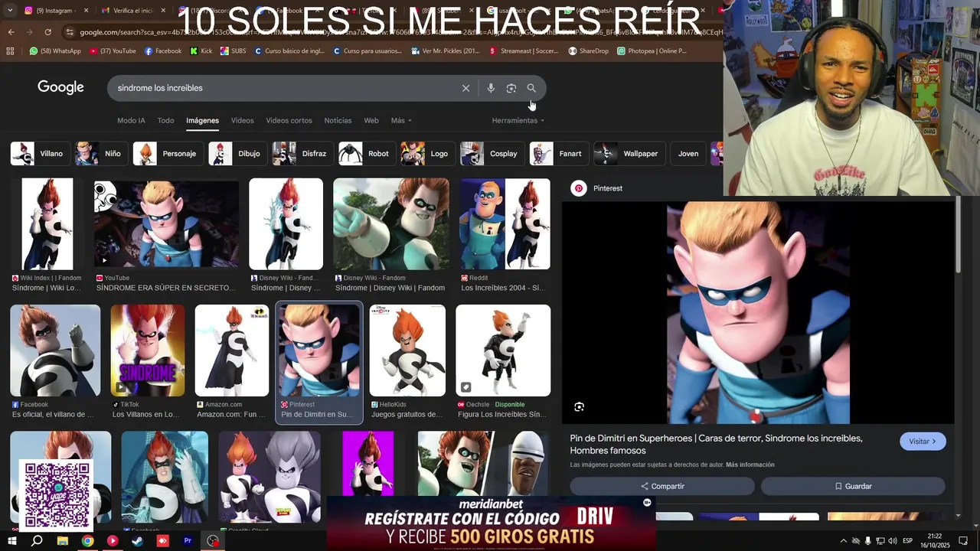Show hidden system tray icons
The width and height of the screenshot is (980, 551).
point(843,541)
